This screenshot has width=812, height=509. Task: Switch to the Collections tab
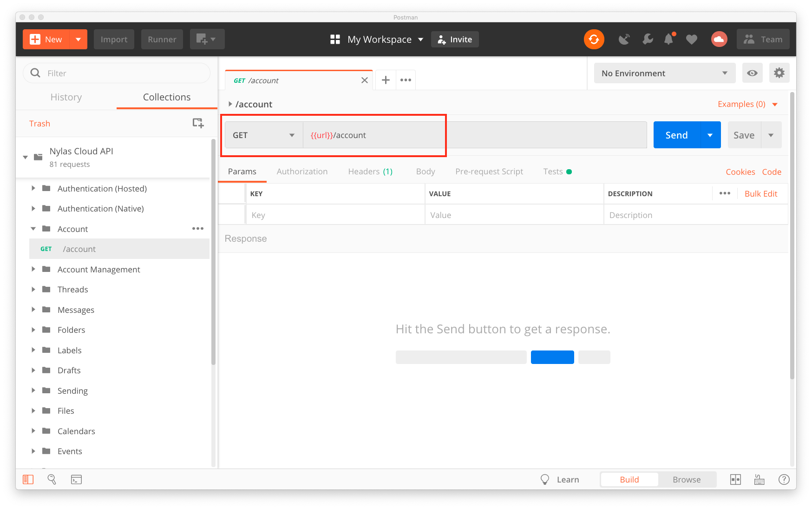click(167, 97)
